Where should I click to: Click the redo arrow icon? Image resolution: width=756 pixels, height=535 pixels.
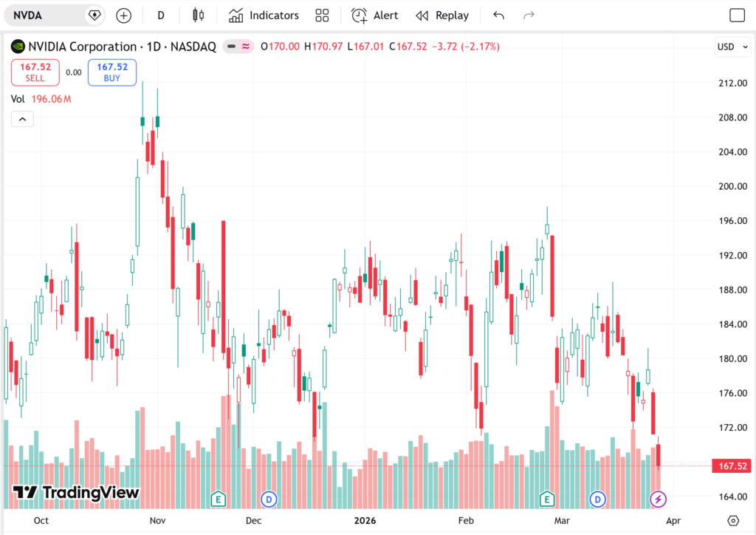coord(528,15)
